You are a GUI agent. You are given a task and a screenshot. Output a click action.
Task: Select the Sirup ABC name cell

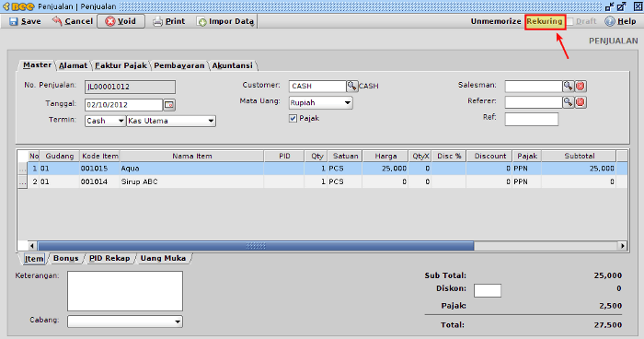[x=191, y=181]
